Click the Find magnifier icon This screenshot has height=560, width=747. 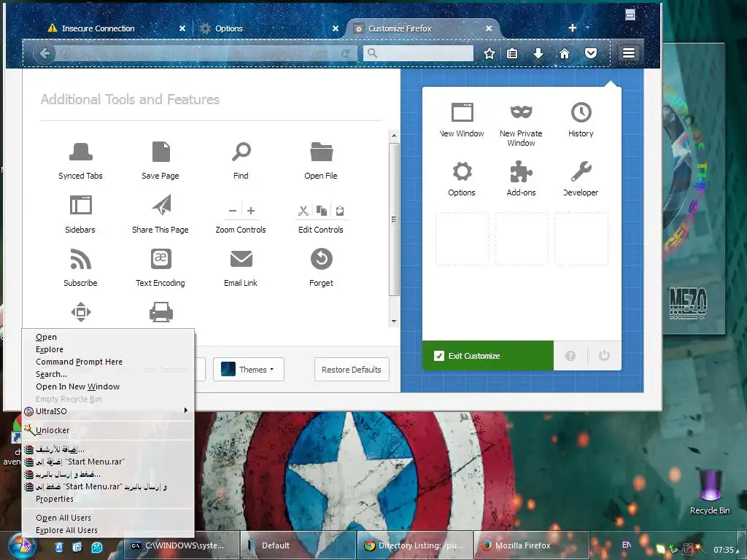click(241, 152)
